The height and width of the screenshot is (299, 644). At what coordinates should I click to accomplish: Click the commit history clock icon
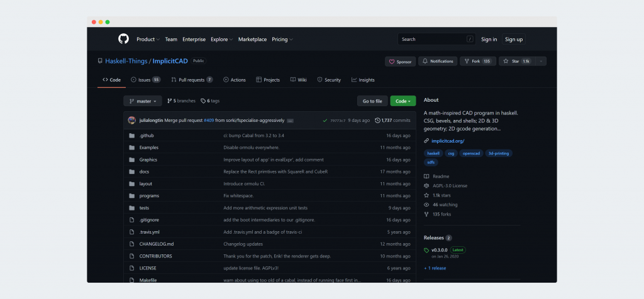click(x=377, y=121)
